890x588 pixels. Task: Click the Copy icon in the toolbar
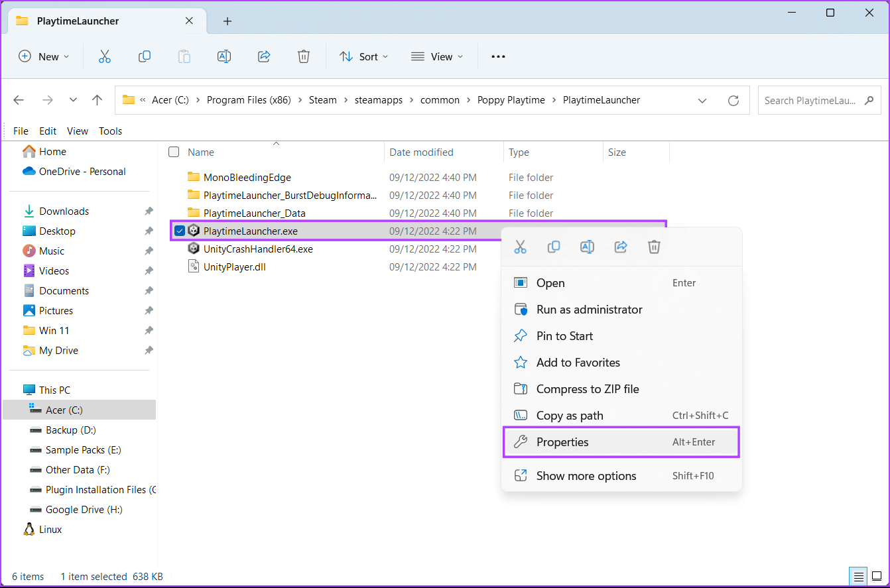click(145, 56)
